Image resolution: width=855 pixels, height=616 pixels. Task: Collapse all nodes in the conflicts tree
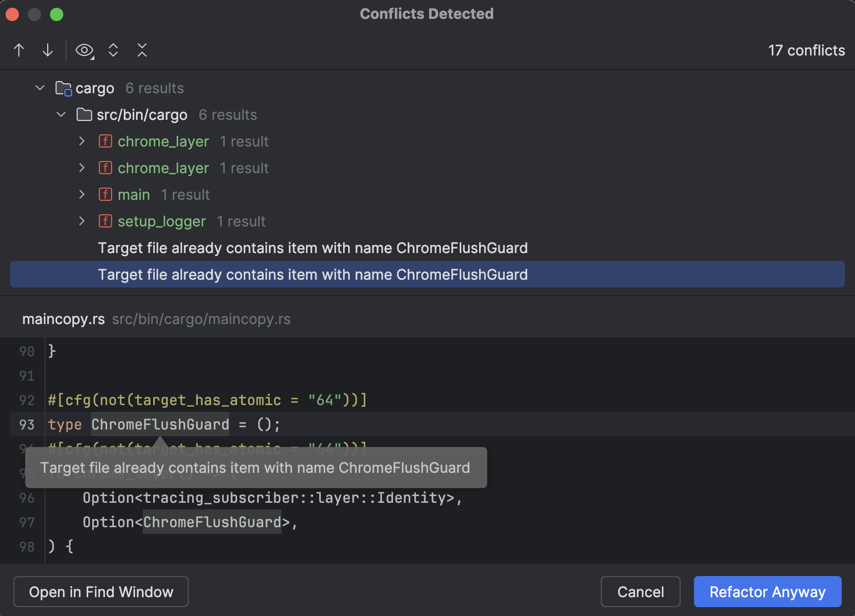click(142, 50)
